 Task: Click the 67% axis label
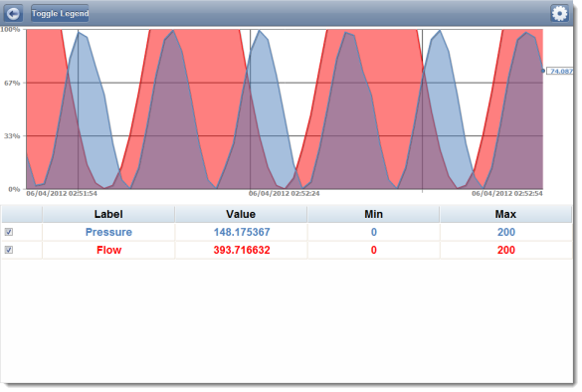click(x=12, y=84)
